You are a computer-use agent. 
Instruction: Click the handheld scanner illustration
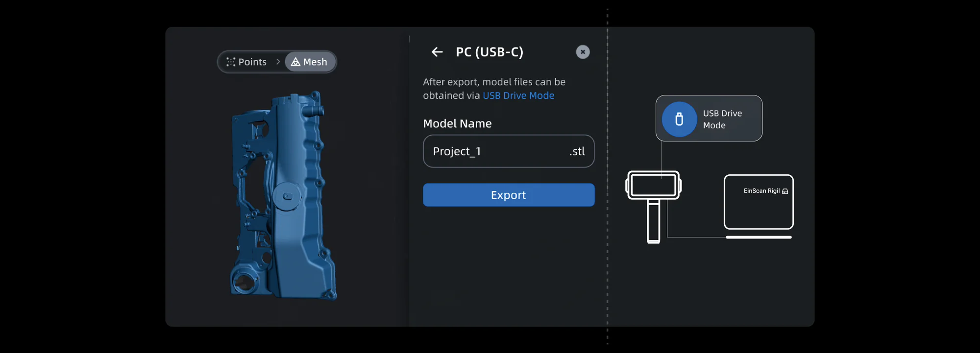654,206
